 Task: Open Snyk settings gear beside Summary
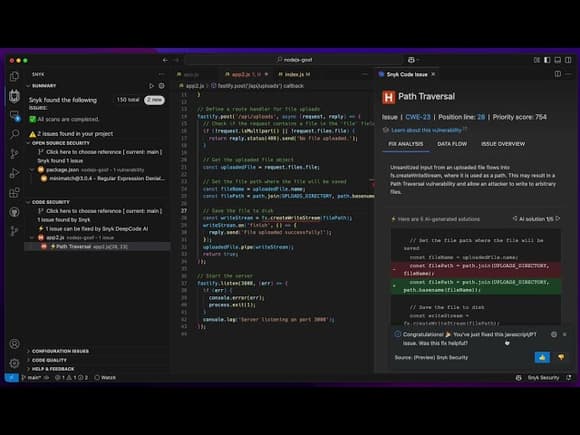[x=162, y=86]
